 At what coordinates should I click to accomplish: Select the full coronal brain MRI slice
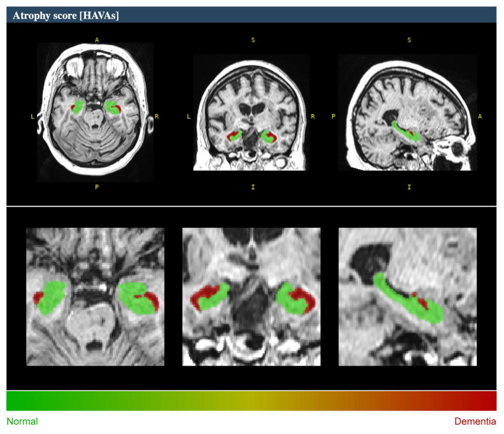(x=251, y=112)
